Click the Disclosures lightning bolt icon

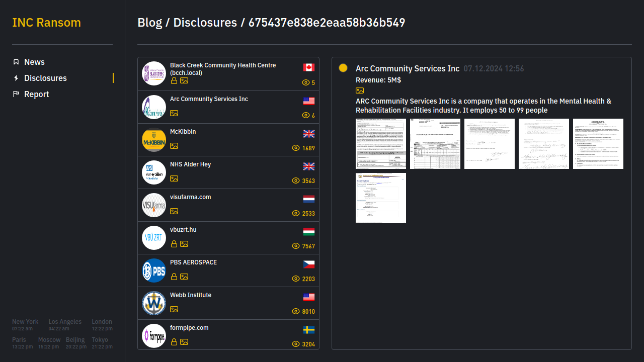coord(16,78)
